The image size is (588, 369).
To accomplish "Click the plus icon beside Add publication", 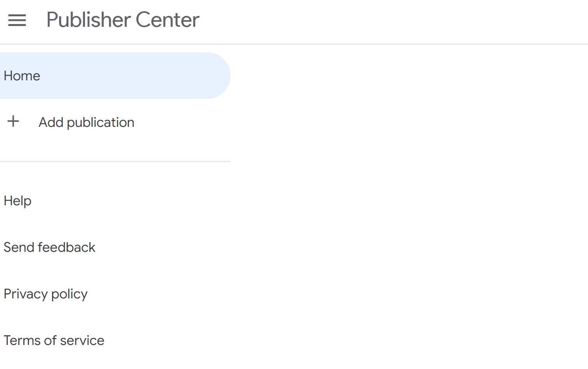I will [13, 121].
